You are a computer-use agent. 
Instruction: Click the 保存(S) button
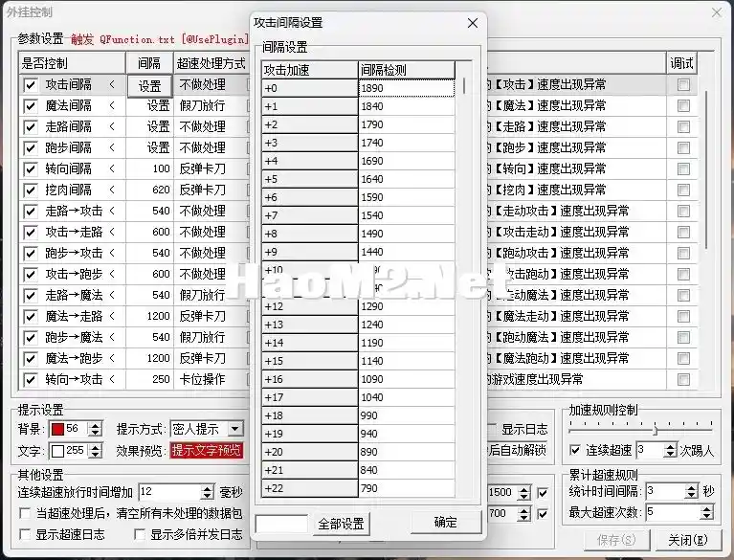pyautogui.click(x=616, y=540)
